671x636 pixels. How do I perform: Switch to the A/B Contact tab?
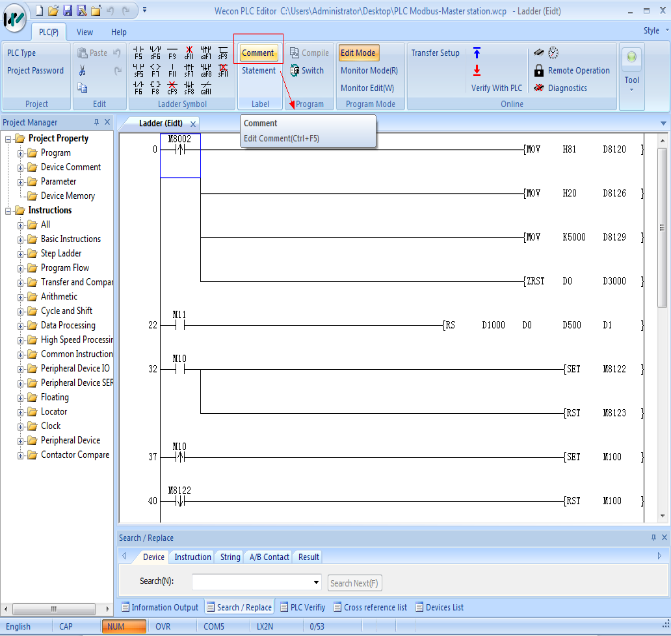point(269,556)
